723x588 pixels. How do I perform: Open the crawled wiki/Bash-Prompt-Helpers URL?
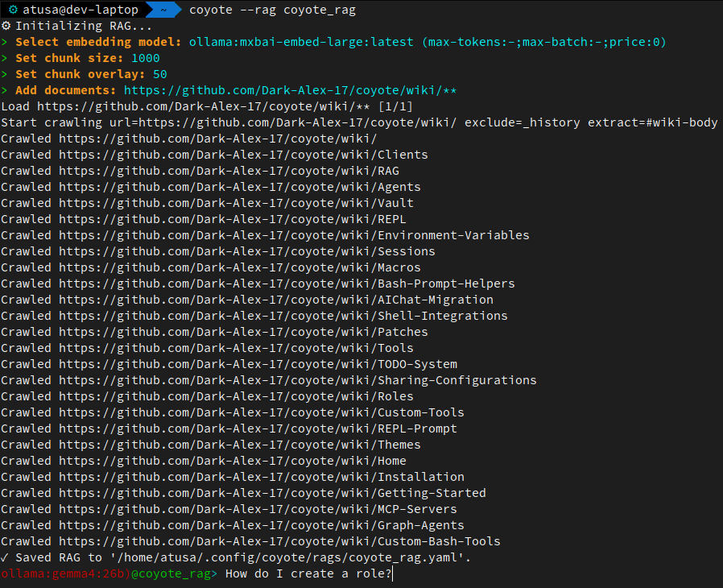click(x=287, y=284)
